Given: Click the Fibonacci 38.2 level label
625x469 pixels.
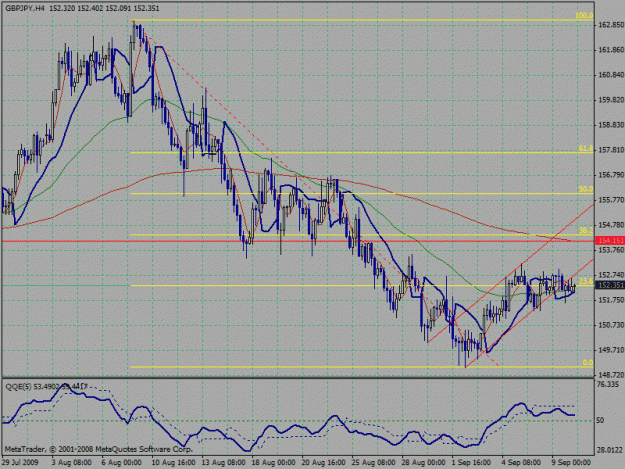Looking at the screenshot, I should click(x=586, y=230).
